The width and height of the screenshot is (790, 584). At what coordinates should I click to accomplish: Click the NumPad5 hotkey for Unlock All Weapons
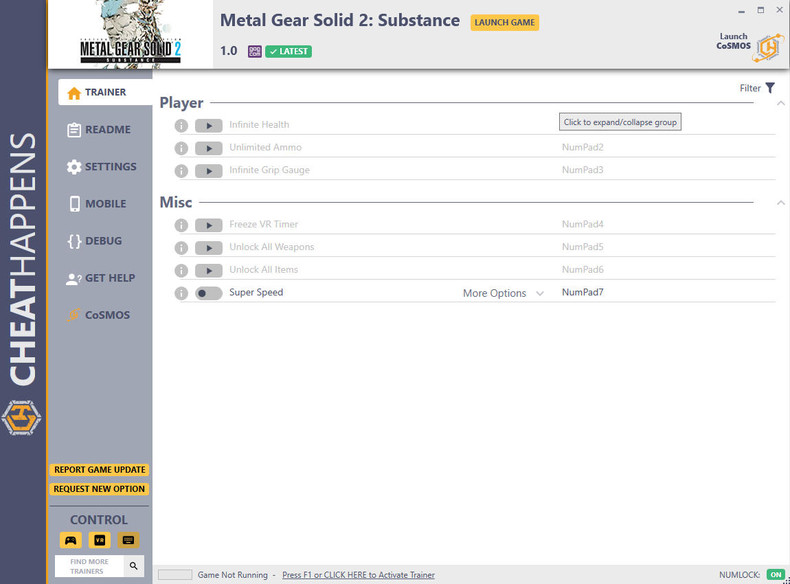pyautogui.click(x=582, y=247)
